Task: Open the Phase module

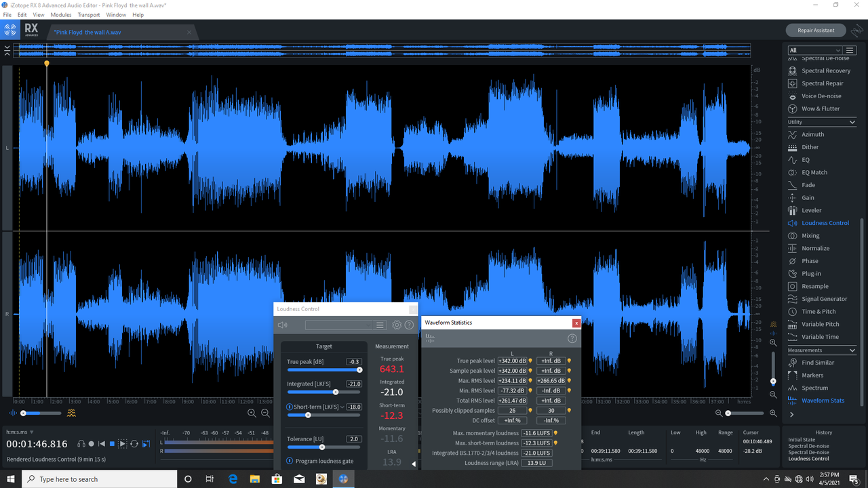Action: click(803, 261)
